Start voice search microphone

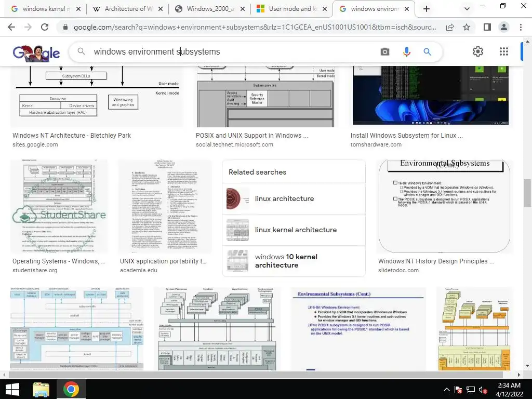(x=406, y=51)
